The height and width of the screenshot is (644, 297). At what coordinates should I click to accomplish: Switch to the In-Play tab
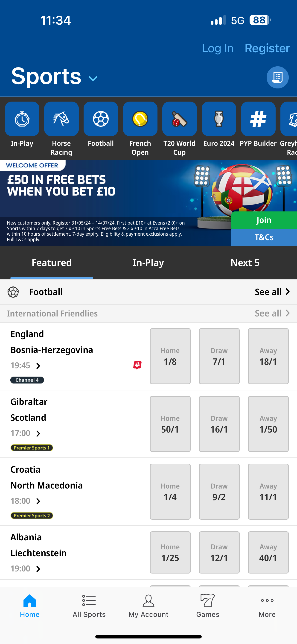148,263
